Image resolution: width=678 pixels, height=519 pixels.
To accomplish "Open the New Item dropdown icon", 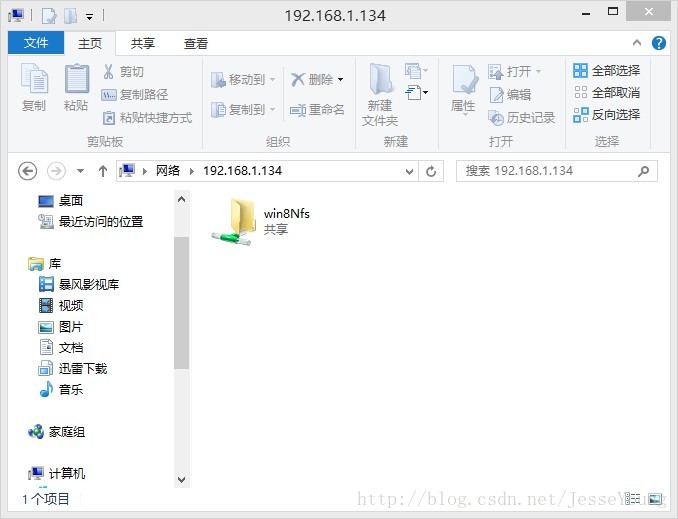I will 416,70.
